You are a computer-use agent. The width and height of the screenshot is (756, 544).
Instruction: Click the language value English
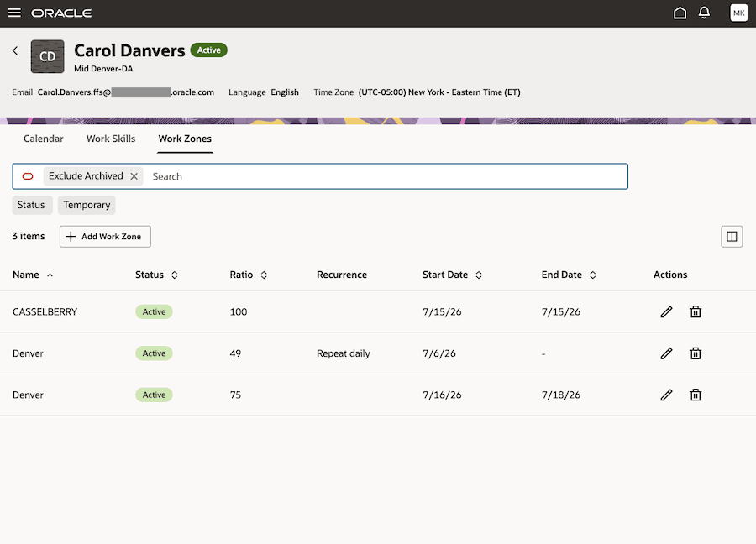(x=285, y=92)
